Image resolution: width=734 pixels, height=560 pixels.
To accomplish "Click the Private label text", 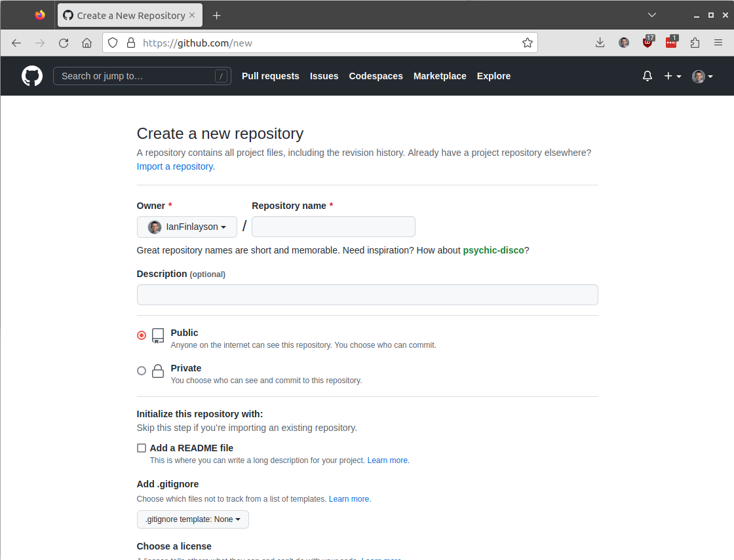I will [186, 368].
